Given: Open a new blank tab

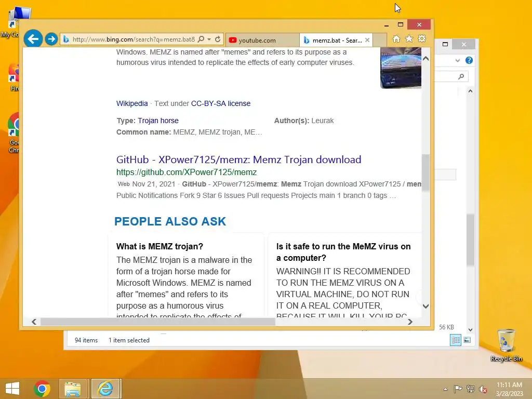Looking at the screenshot, I should (x=380, y=41).
